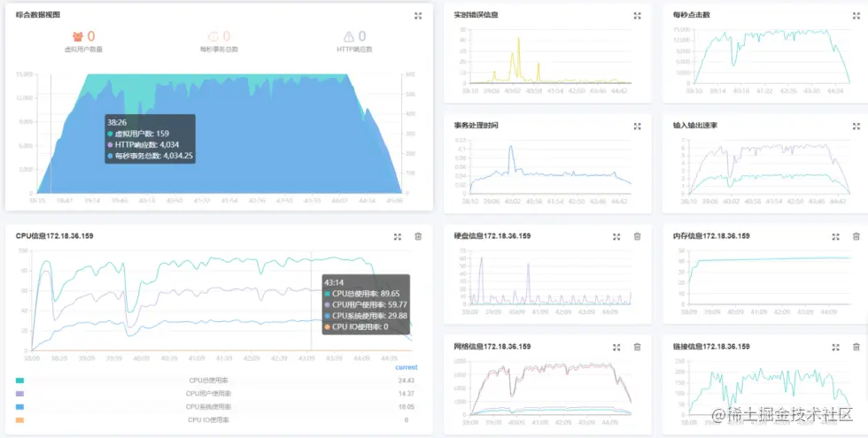Open fullscreen for 事务处理时间 chart

click(637, 127)
